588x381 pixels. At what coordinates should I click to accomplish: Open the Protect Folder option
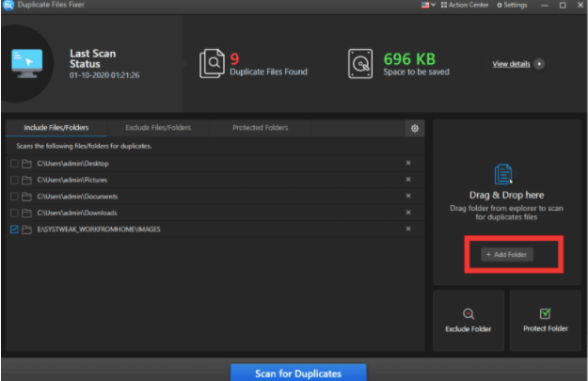[546, 321]
